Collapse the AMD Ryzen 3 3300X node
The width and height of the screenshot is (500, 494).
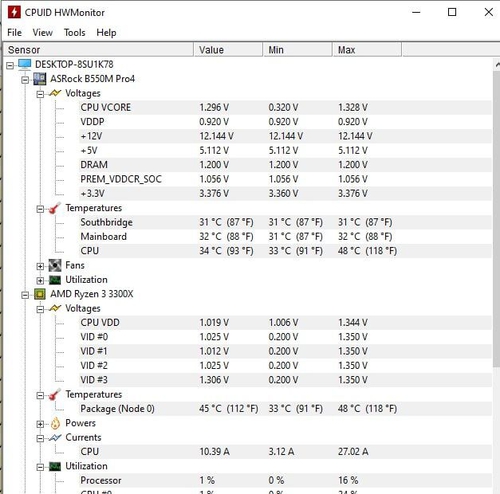[x=25, y=295]
